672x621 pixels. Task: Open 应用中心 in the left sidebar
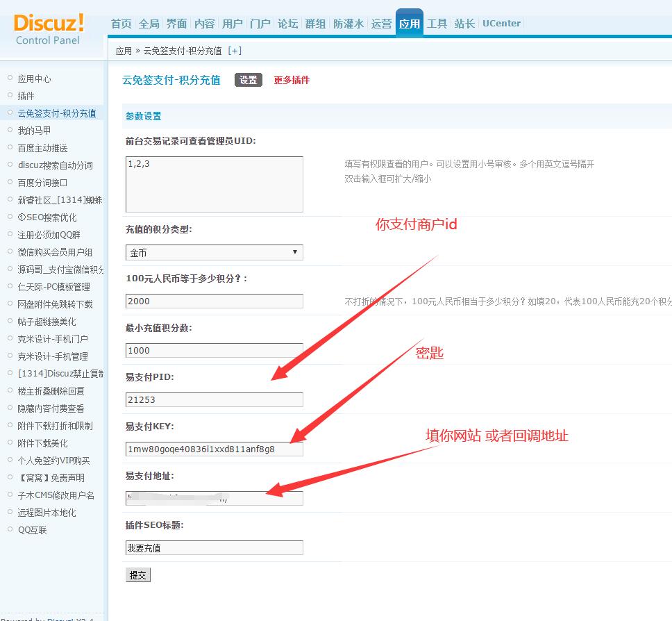pyautogui.click(x=34, y=78)
